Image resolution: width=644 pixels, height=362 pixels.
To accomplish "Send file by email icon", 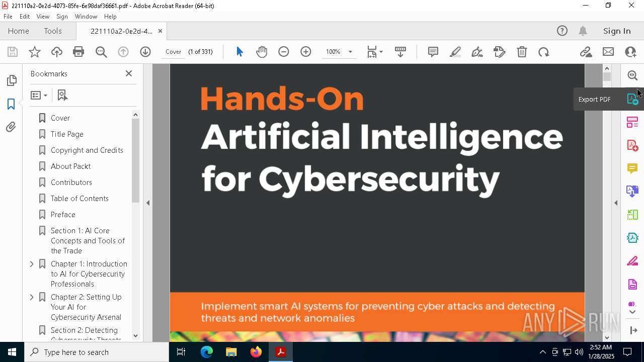I will pos(608,52).
